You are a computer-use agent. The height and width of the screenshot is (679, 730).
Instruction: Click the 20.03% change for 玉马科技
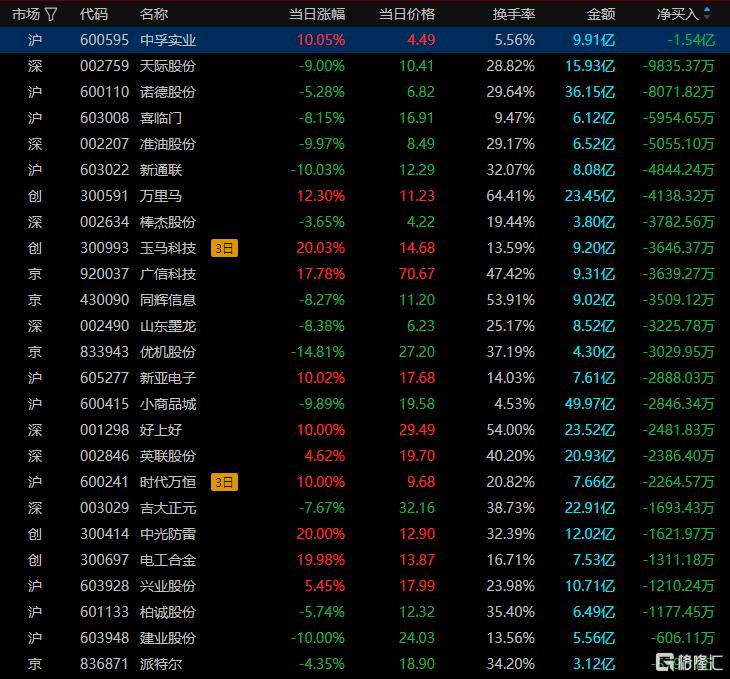click(x=321, y=248)
